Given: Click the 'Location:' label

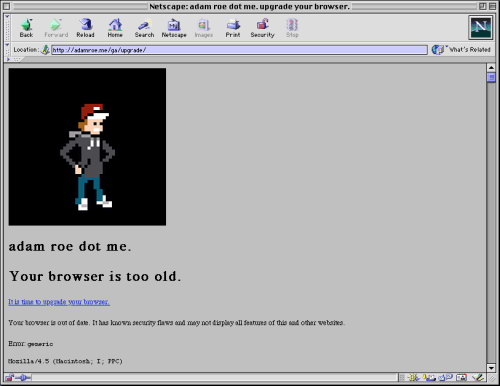Looking at the screenshot, I should (x=26, y=50).
